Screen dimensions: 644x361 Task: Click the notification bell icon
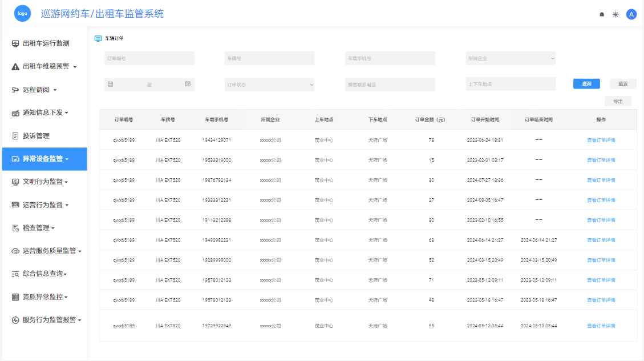click(602, 14)
